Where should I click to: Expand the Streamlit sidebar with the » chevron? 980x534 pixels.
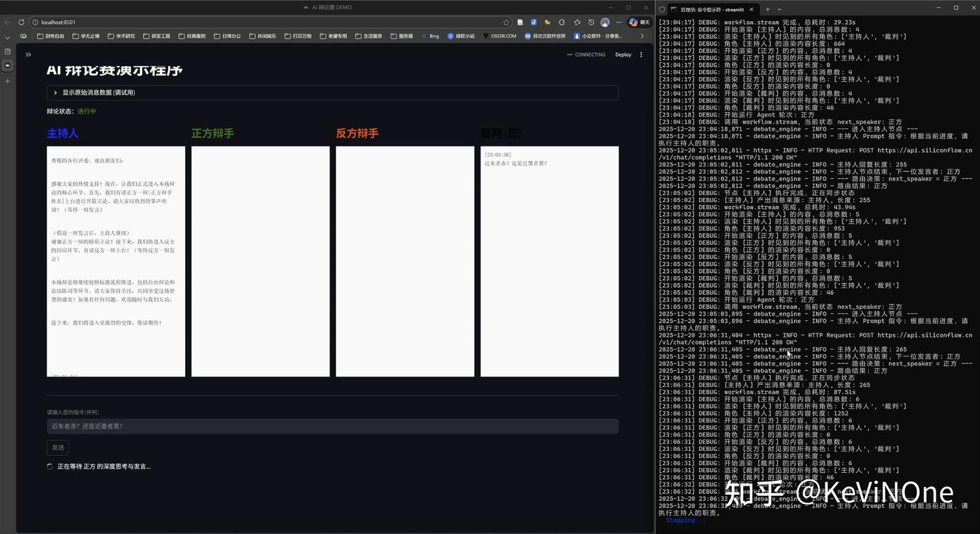point(28,54)
